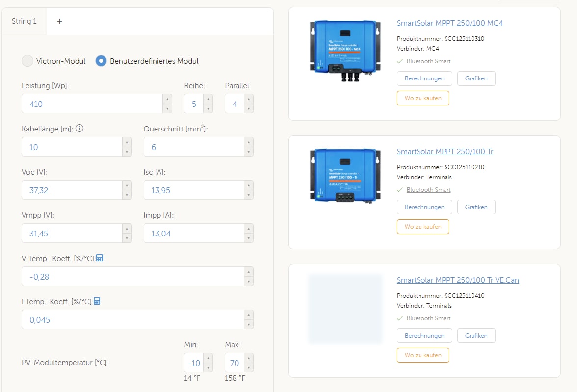Open Bluetooth Smart link for MC4 model
This screenshot has height=392, width=577.
[428, 61]
